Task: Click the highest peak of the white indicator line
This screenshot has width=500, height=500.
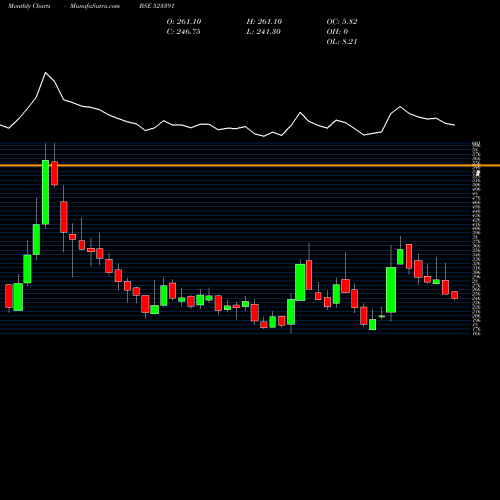Action: coord(46,73)
